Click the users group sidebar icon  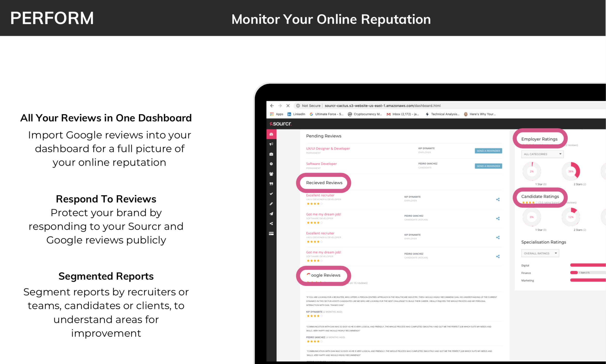coord(271,174)
